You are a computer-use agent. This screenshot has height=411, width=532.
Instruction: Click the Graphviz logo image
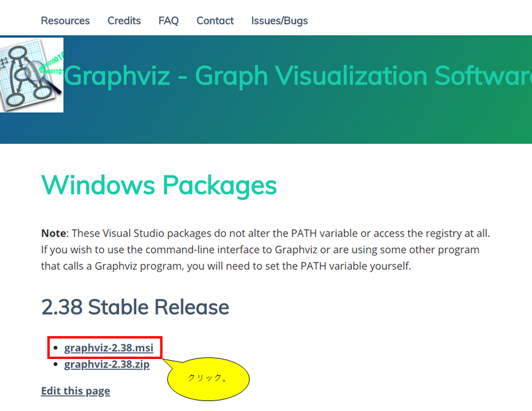(32, 75)
